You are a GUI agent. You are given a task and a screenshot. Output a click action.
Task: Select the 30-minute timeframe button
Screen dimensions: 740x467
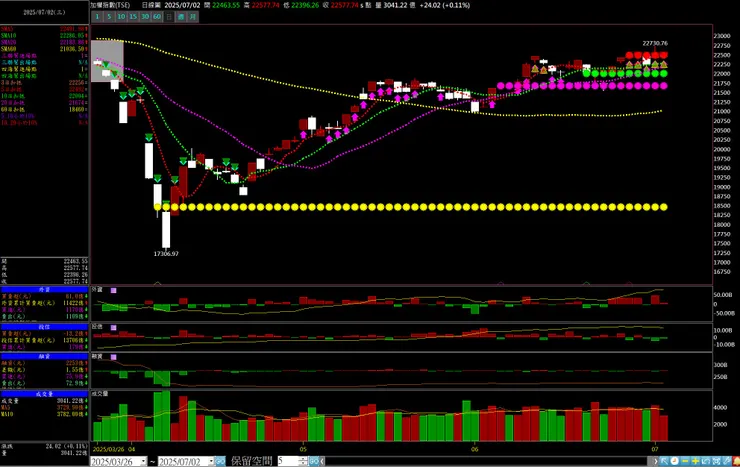pyautogui.click(x=145, y=17)
